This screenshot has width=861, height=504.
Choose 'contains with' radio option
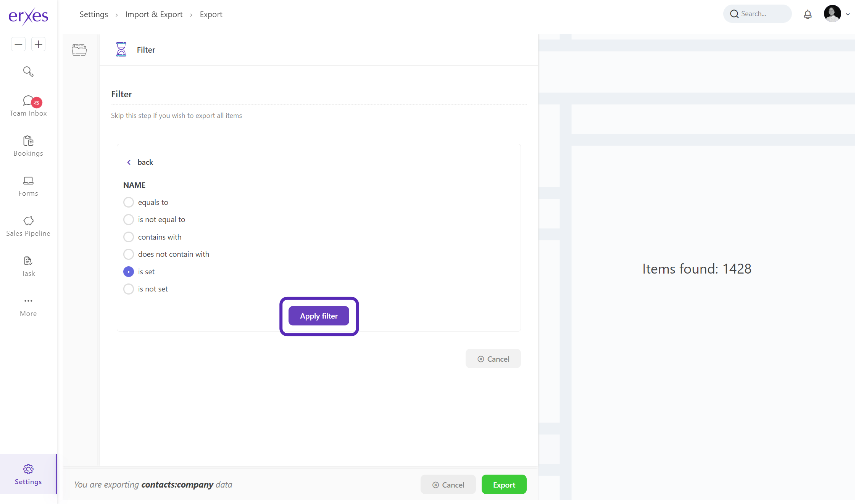[129, 237]
